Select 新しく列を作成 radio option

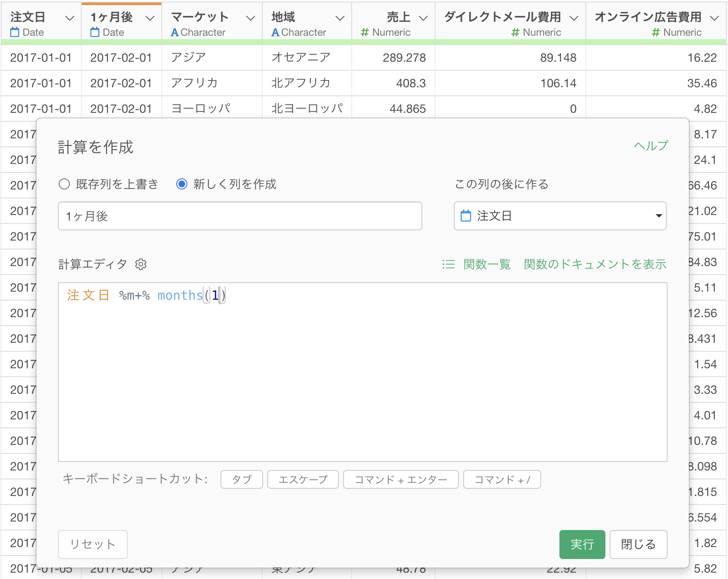(x=182, y=184)
